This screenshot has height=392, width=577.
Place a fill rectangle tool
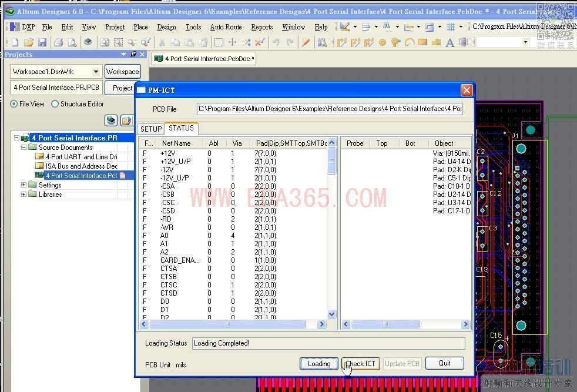tap(422, 42)
